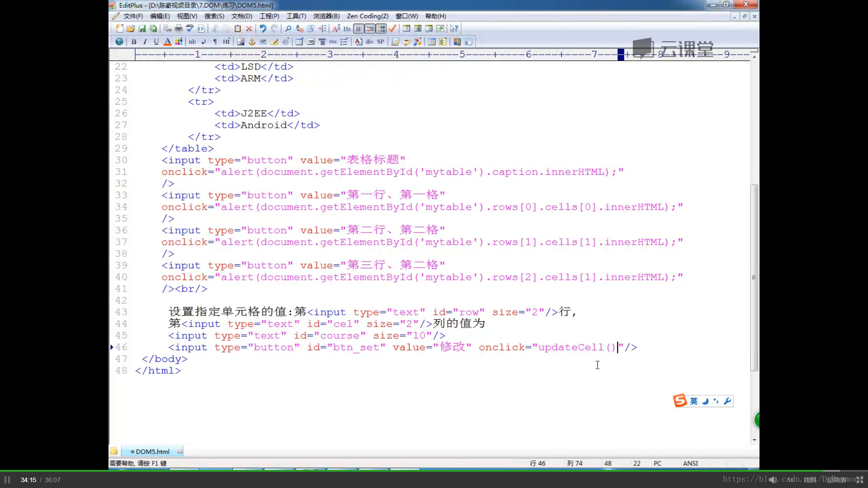Open the font (Aa) settings dropdown
The height and width of the screenshot is (488, 868).
[336, 28]
